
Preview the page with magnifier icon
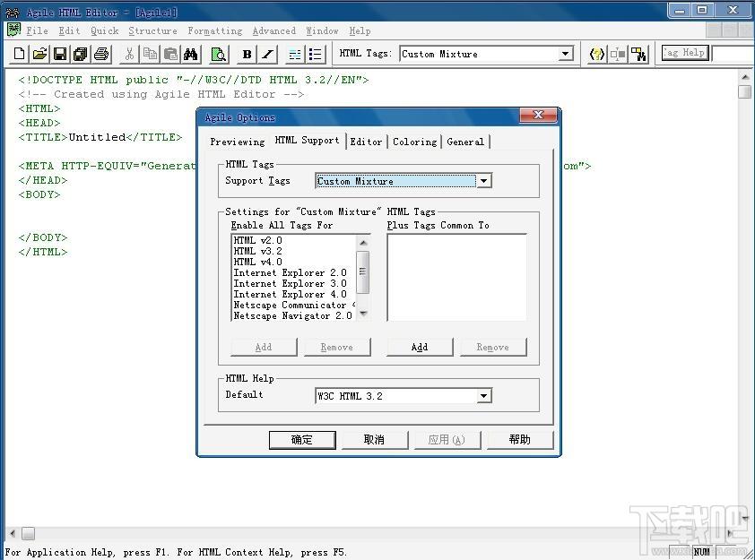tap(219, 54)
